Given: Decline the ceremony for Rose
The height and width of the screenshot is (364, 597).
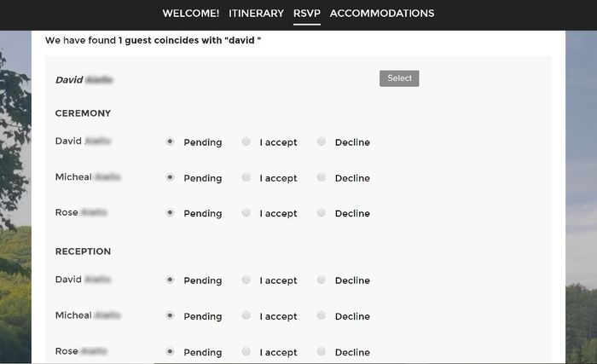Looking at the screenshot, I should click(x=322, y=213).
